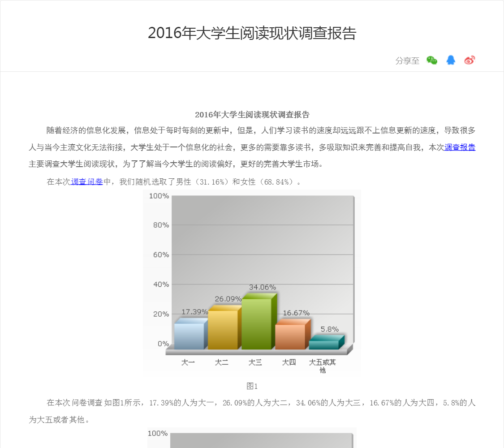Click the 17.39% data label
The height and width of the screenshot is (448, 504).
195,312
